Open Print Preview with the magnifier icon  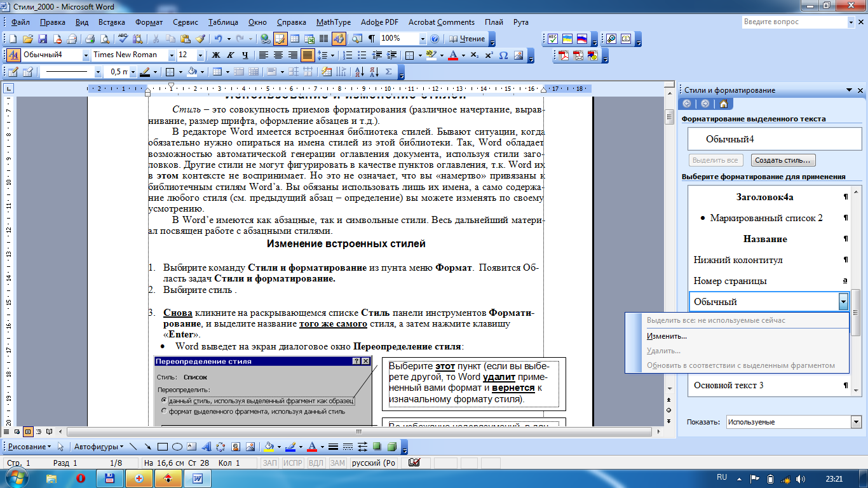click(x=105, y=39)
